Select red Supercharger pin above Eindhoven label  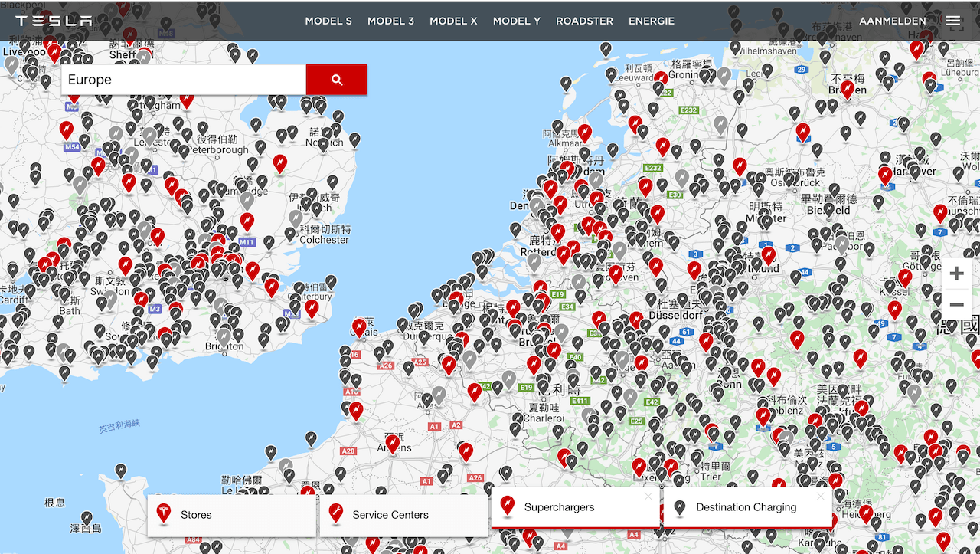[x=616, y=274]
